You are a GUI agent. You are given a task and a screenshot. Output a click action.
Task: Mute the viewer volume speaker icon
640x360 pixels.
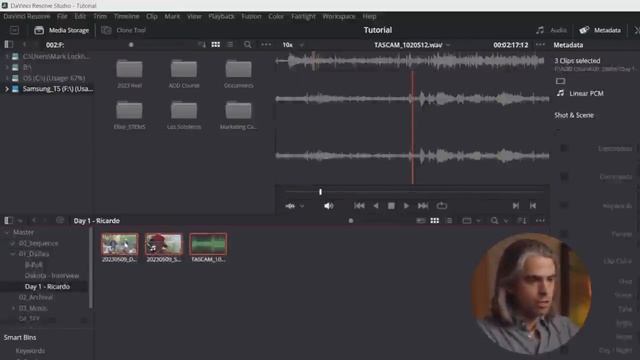(x=329, y=206)
